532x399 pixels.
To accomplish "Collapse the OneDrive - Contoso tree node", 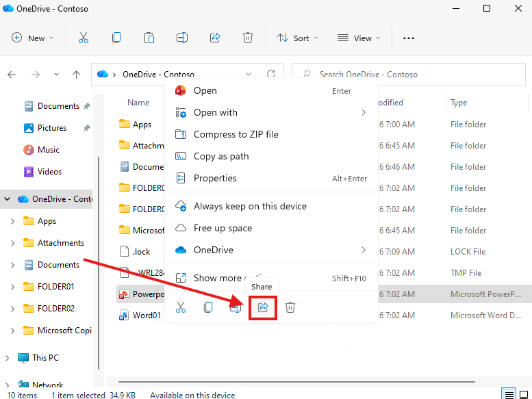I will [7, 199].
